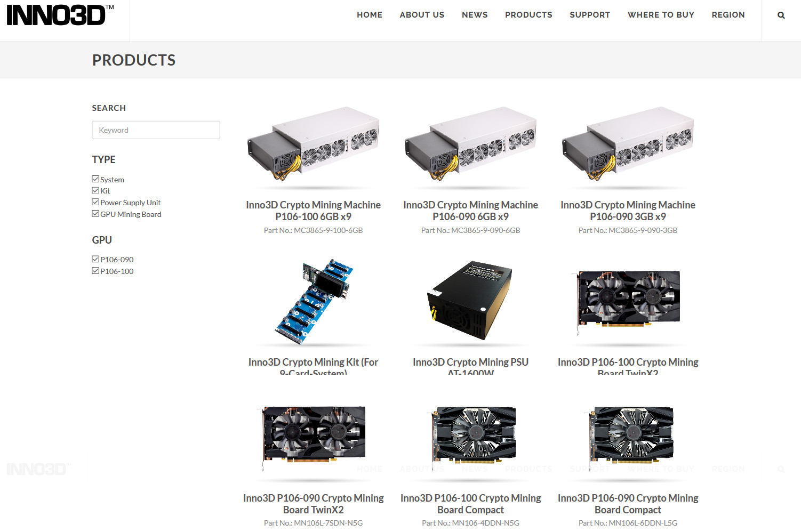Click the GPU filter heading
Screen dimensions: 801x532
102,240
